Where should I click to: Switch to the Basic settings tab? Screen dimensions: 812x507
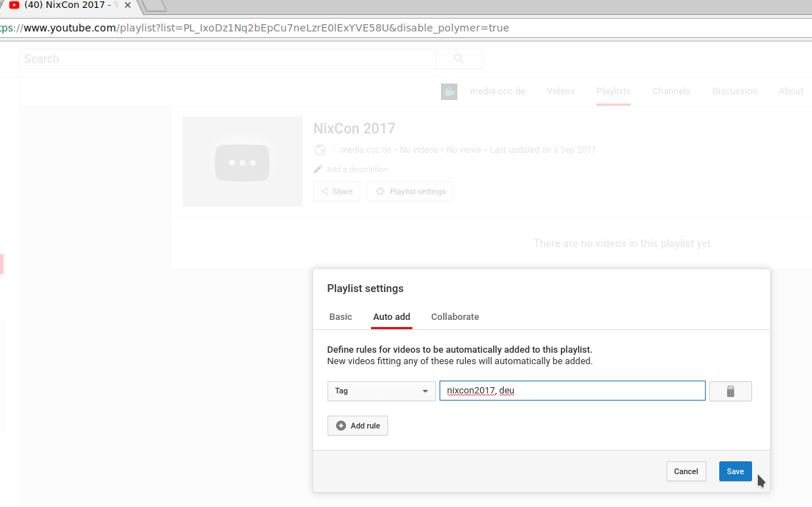pyautogui.click(x=341, y=317)
